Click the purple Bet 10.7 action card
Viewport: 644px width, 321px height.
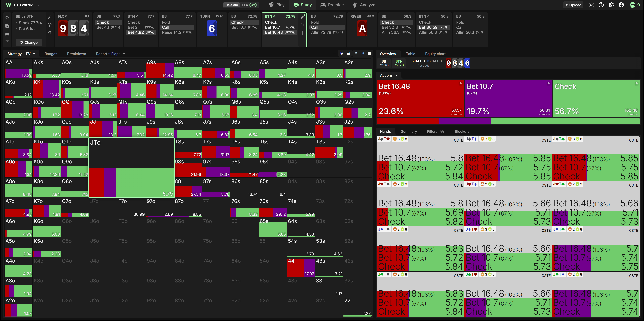pos(508,98)
